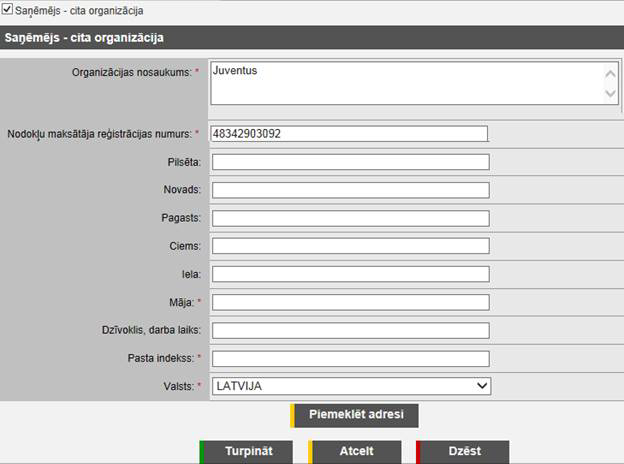Screen dimensions: 624x464
Task: Click the Dzīvoklis, darba laiks field
Action: point(349,330)
